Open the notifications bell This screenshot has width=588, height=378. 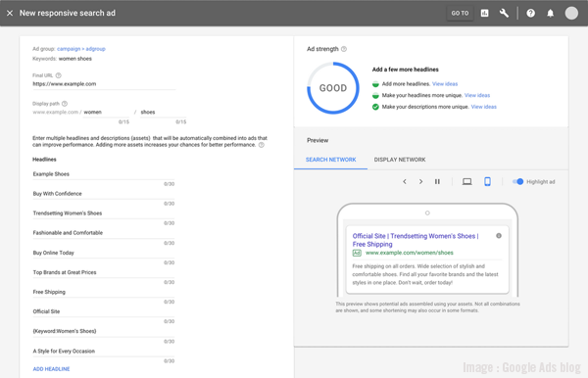tap(550, 13)
